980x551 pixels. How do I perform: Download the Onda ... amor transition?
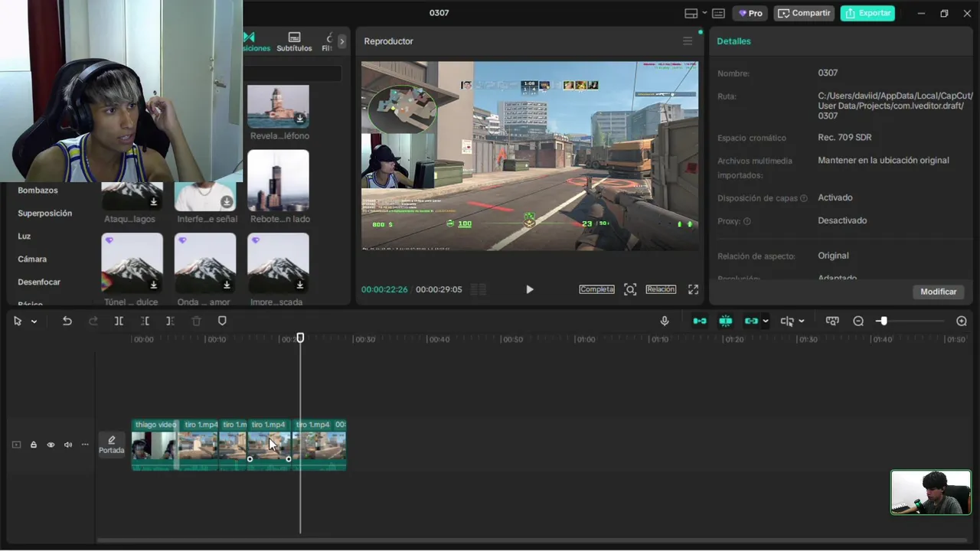(227, 285)
